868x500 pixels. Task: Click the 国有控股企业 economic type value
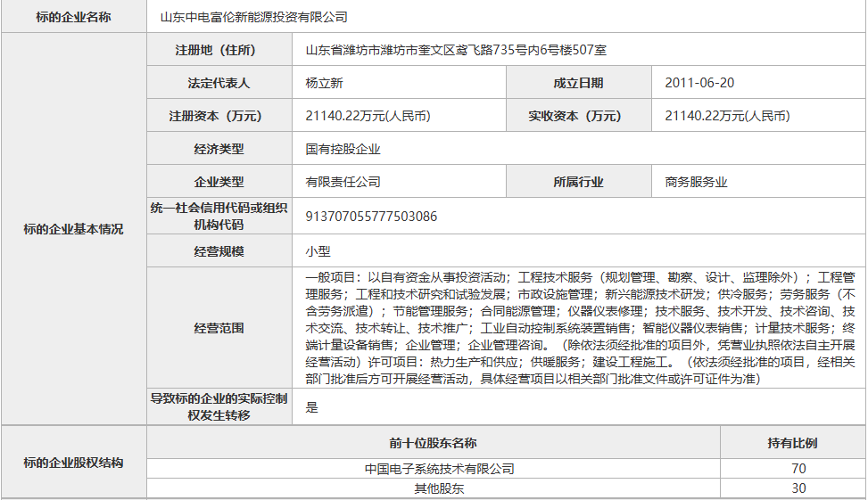pos(343,149)
